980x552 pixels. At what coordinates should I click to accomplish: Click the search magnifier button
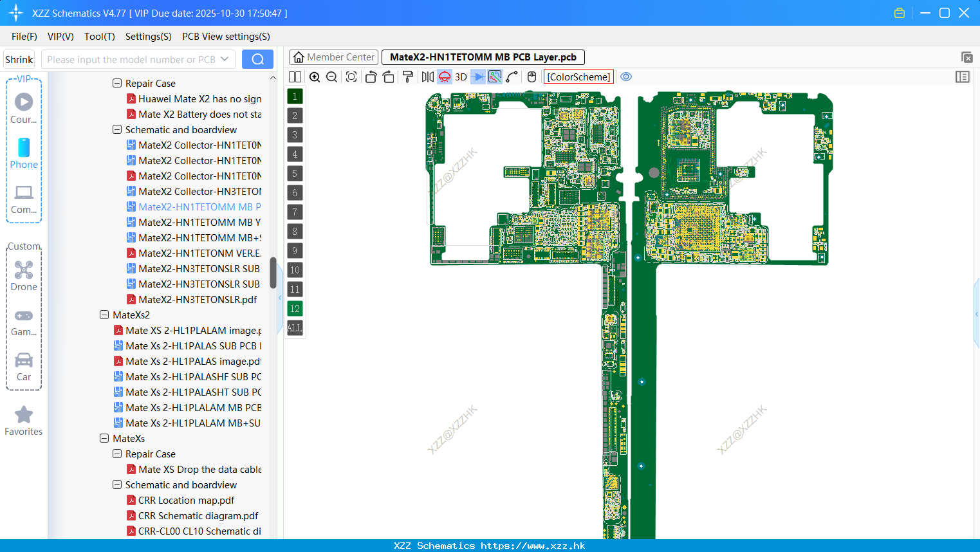coord(257,59)
